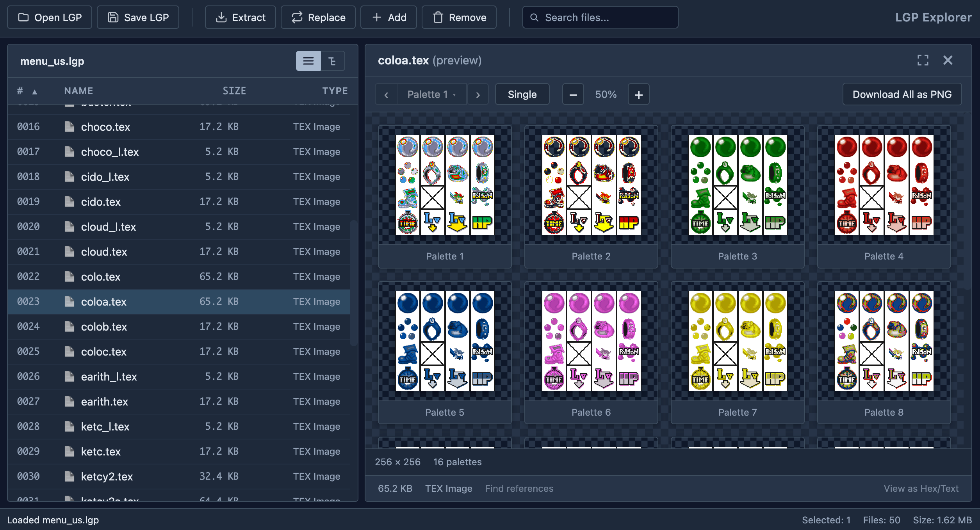The height and width of the screenshot is (530, 980).
Task: Zoom out the preview
Action: click(573, 94)
